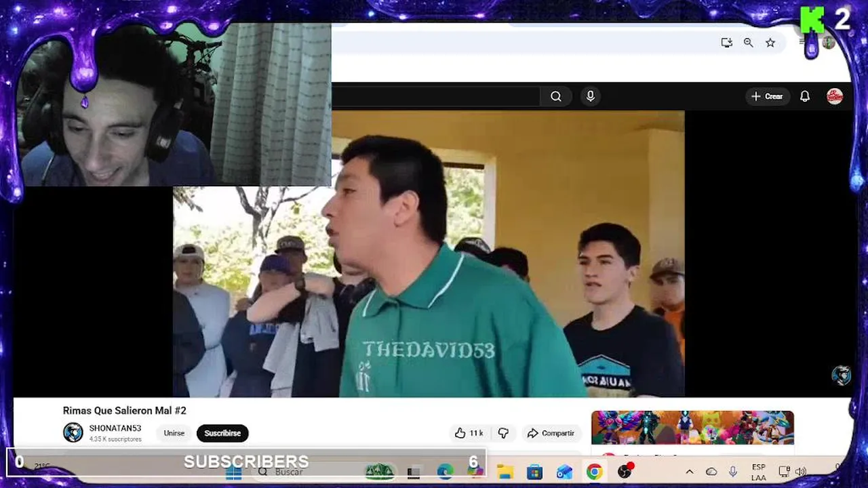
Task: Click Compartir to share video
Action: 551,433
